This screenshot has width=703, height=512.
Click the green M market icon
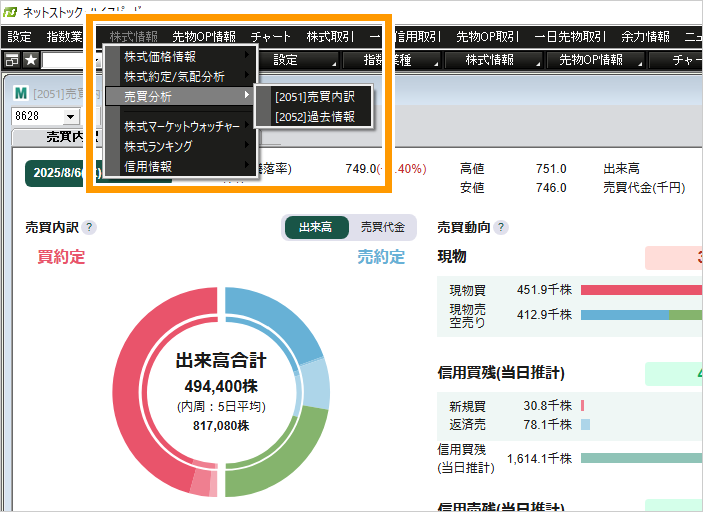(21, 94)
